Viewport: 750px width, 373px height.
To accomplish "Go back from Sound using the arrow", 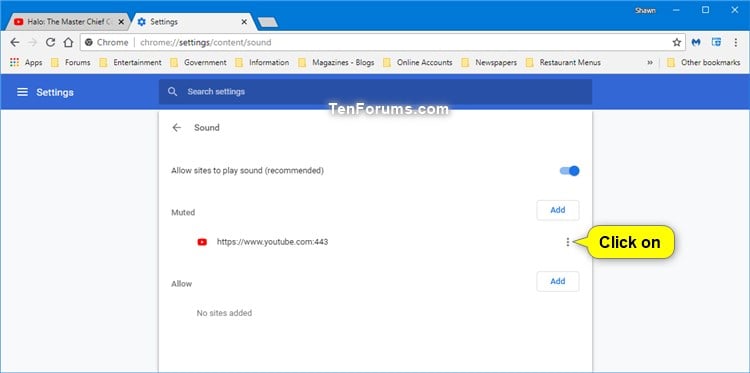I will click(177, 128).
